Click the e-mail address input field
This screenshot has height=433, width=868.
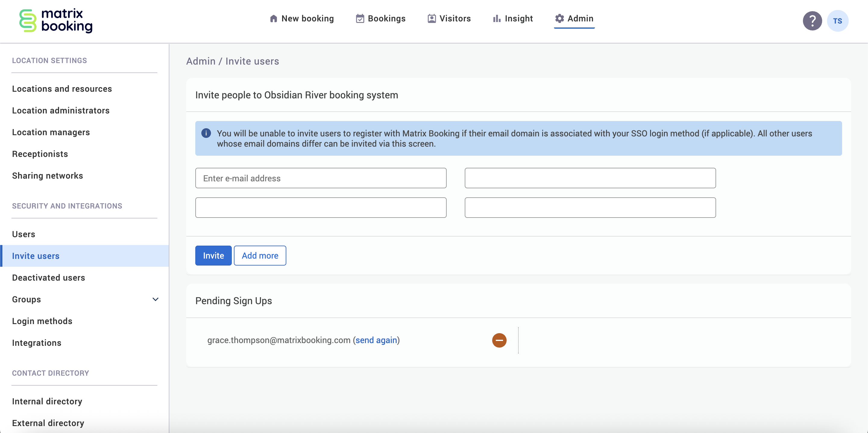point(320,178)
